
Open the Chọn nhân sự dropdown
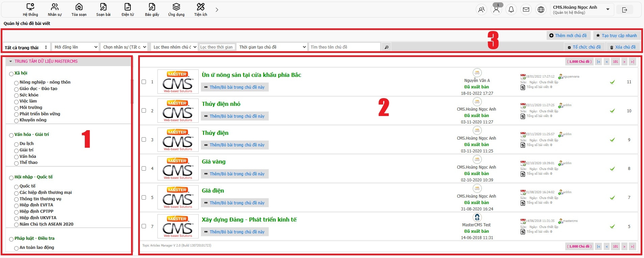(x=124, y=47)
